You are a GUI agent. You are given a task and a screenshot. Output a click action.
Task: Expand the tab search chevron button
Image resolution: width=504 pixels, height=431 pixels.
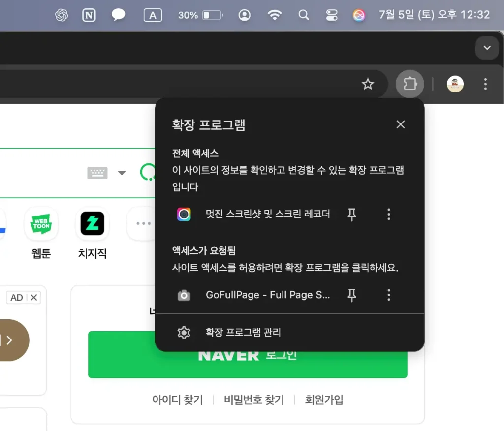(487, 48)
